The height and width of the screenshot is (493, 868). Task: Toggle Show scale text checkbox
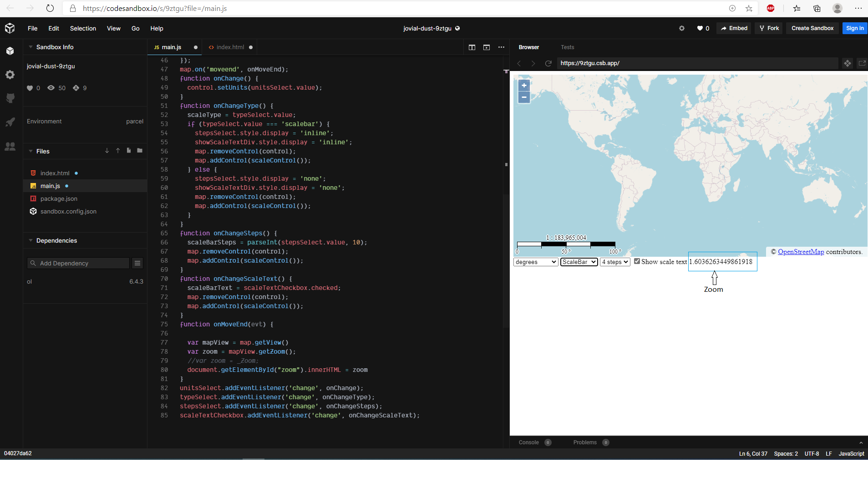[x=637, y=261]
